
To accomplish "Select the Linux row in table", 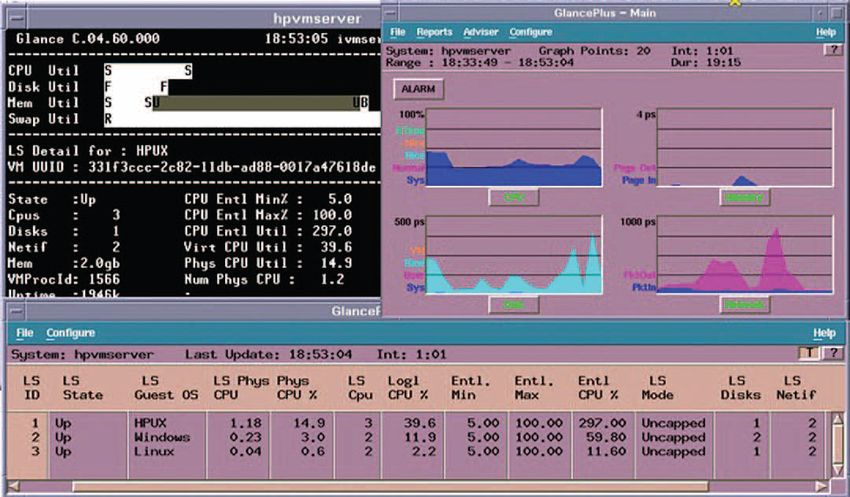I will click(418, 451).
